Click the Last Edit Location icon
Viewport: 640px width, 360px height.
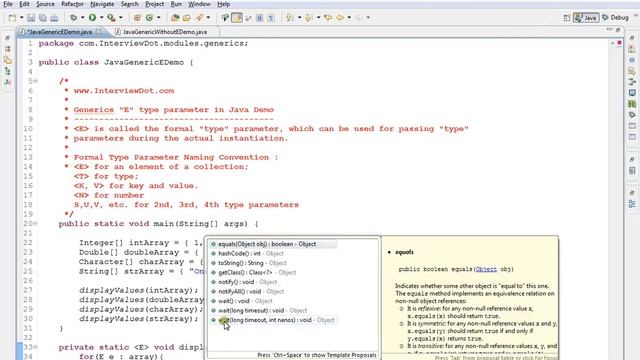(x=328, y=18)
